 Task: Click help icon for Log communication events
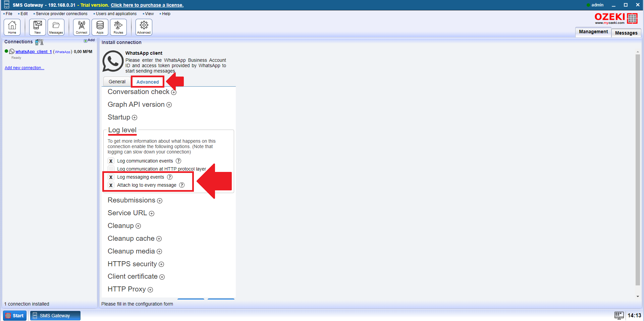[178, 161]
